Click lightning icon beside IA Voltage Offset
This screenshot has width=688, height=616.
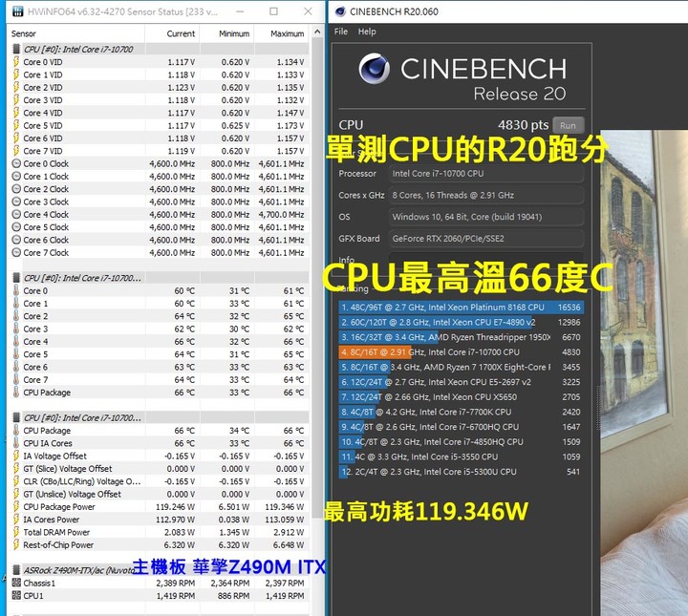16,456
